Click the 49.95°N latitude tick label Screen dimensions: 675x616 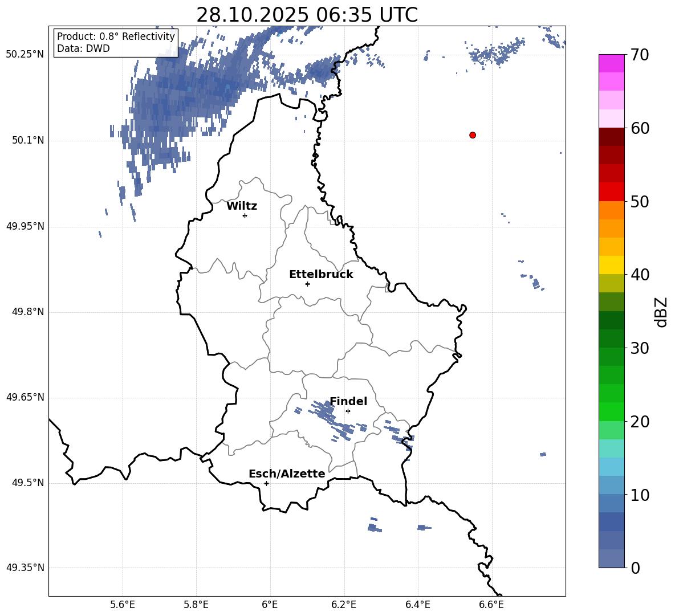coord(25,226)
